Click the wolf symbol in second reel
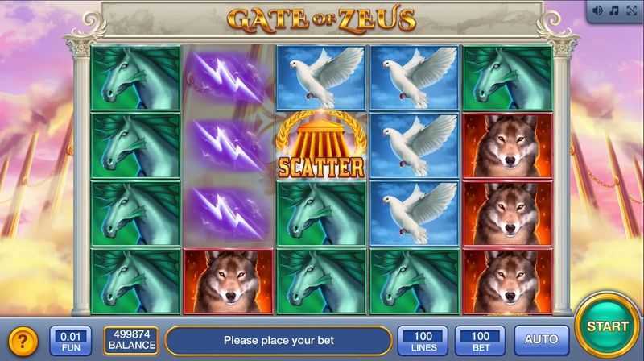 [x=228, y=281]
